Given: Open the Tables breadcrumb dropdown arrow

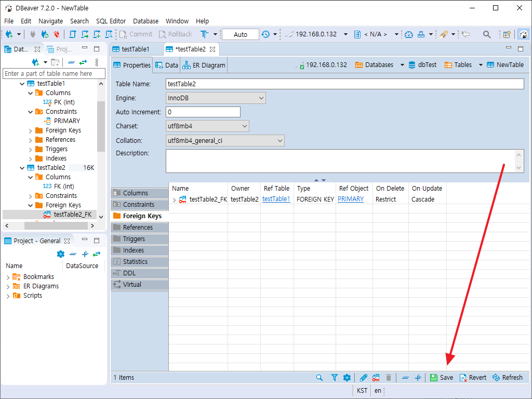Looking at the screenshot, I should tap(481, 65).
